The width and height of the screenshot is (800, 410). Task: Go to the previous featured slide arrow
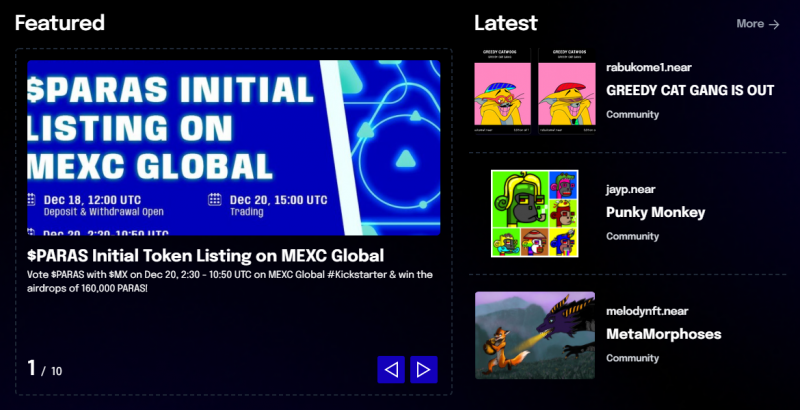(x=391, y=370)
